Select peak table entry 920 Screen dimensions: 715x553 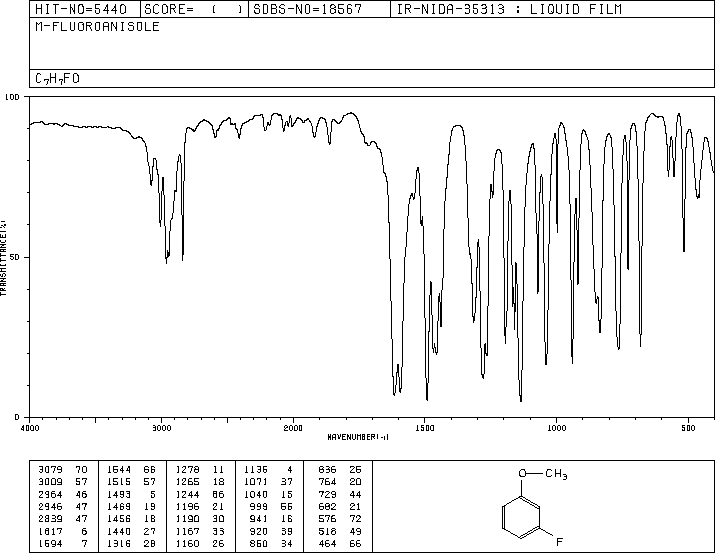(x=271, y=531)
